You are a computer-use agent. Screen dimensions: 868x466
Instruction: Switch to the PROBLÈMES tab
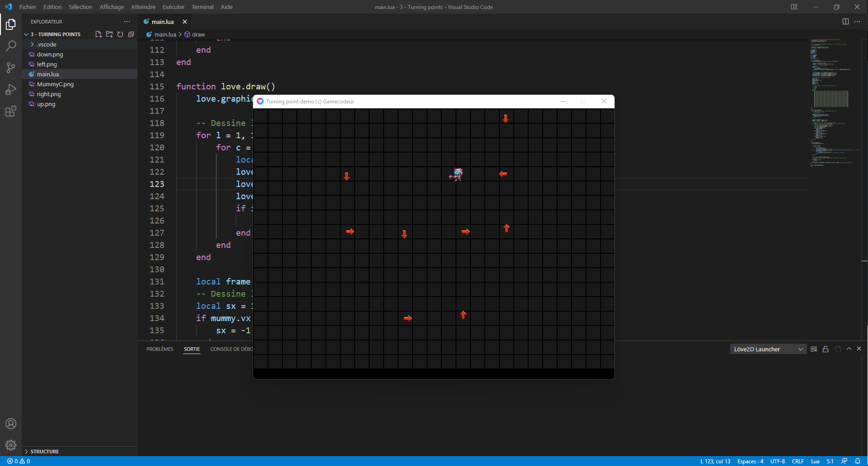click(160, 349)
